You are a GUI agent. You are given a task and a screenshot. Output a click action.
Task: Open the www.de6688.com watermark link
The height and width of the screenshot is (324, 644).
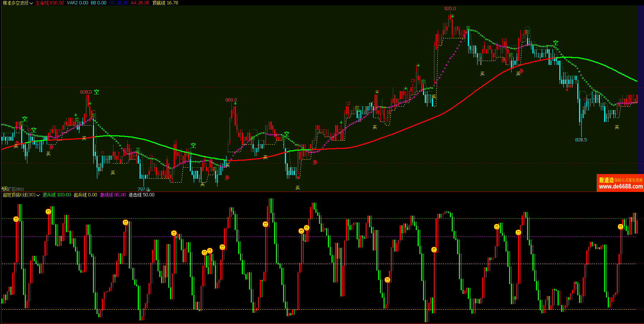click(x=621, y=187)
